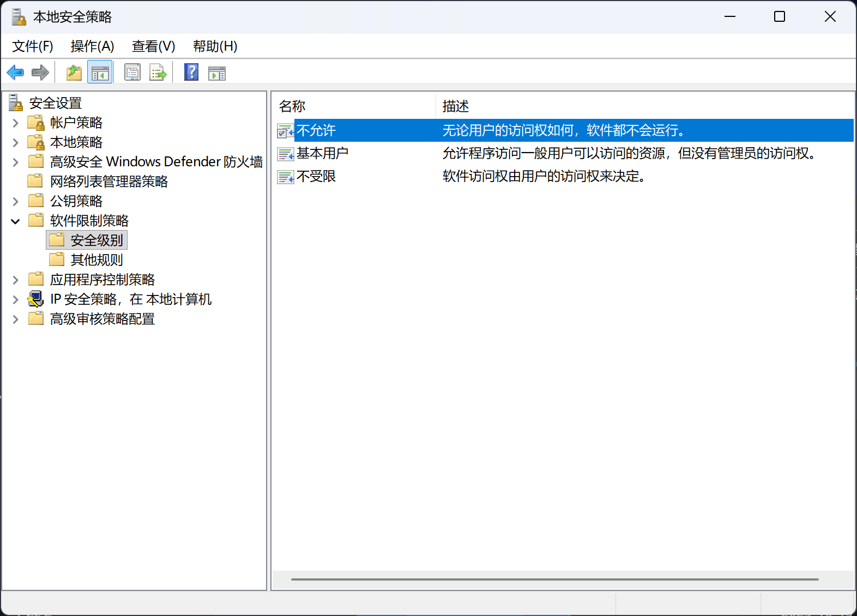The image size is (857, 616).
Task: Expand the 应用程序控制策略 node
Action: coord(16,280)
